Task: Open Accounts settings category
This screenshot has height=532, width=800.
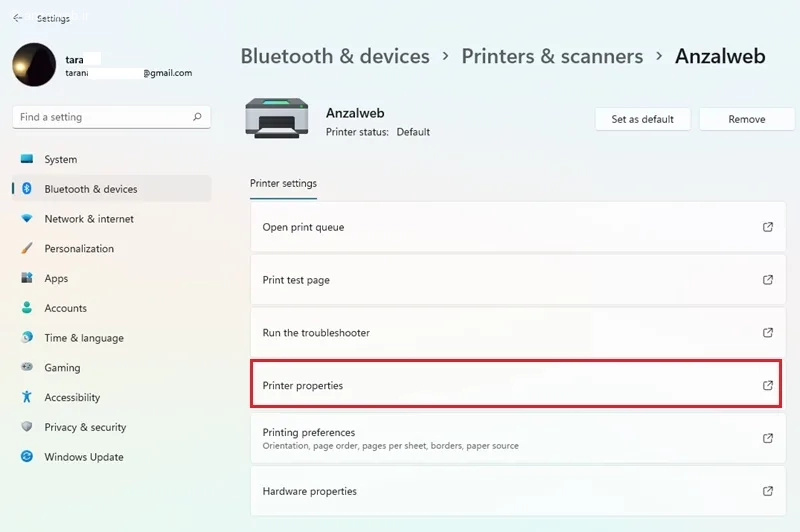Action: pyautogui.click(x=111, y=308)
